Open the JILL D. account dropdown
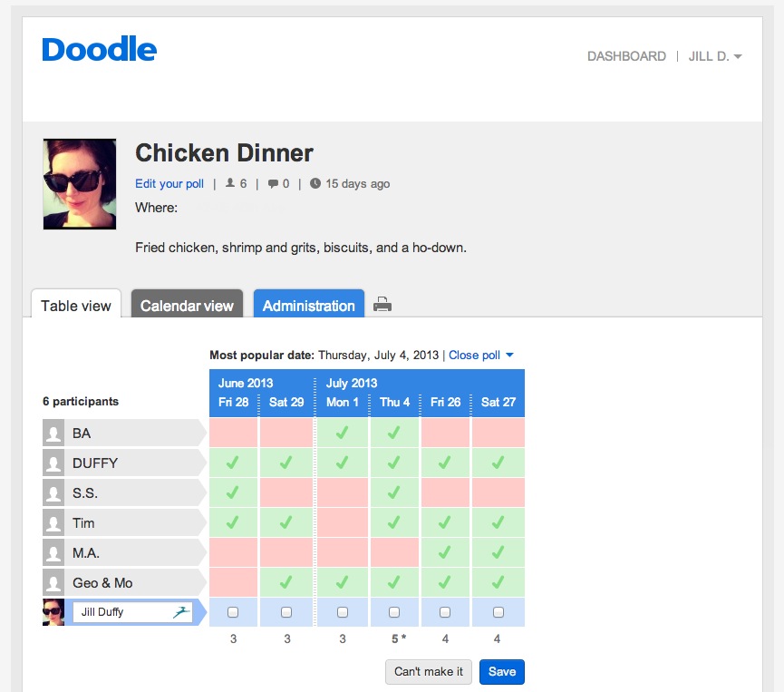This screenshot has width=784, height=692. tap(715, 55)
